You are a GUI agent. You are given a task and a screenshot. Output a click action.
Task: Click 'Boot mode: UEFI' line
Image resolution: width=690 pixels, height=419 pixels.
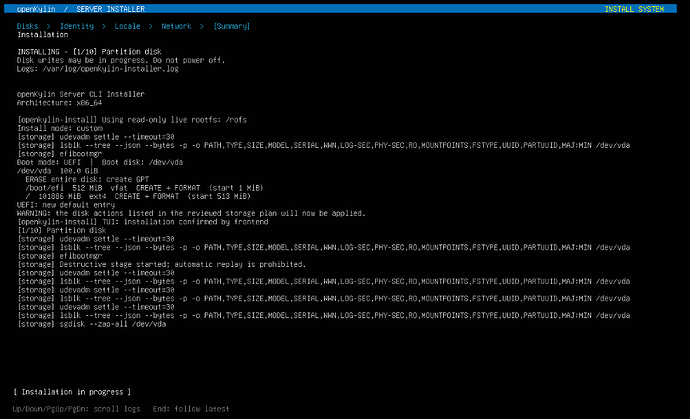point(100,162)
